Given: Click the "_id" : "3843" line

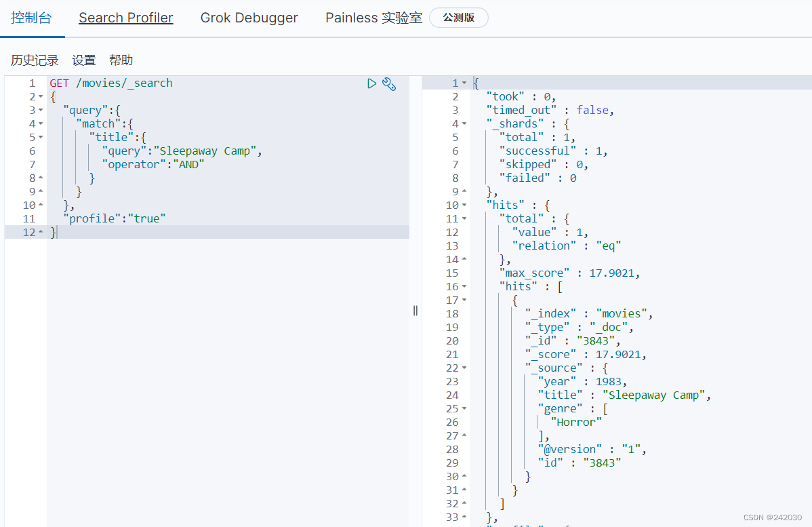Looking at the screenshot, I should pos(573,341).
